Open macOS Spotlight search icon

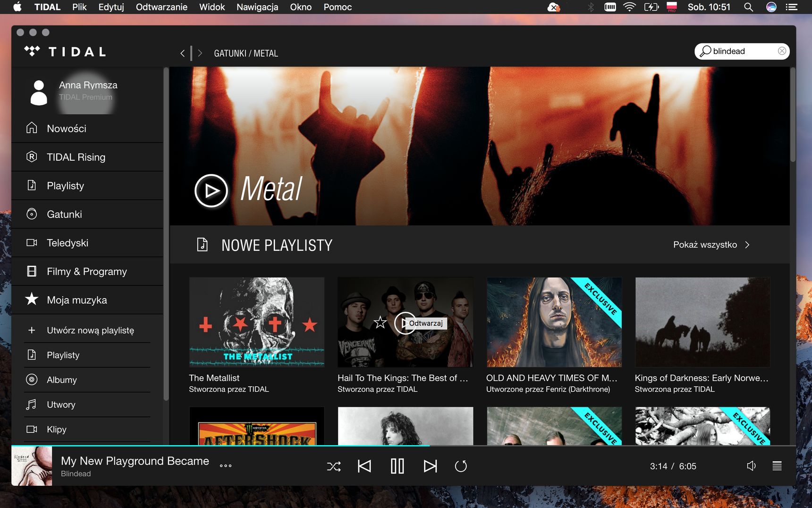748,7
